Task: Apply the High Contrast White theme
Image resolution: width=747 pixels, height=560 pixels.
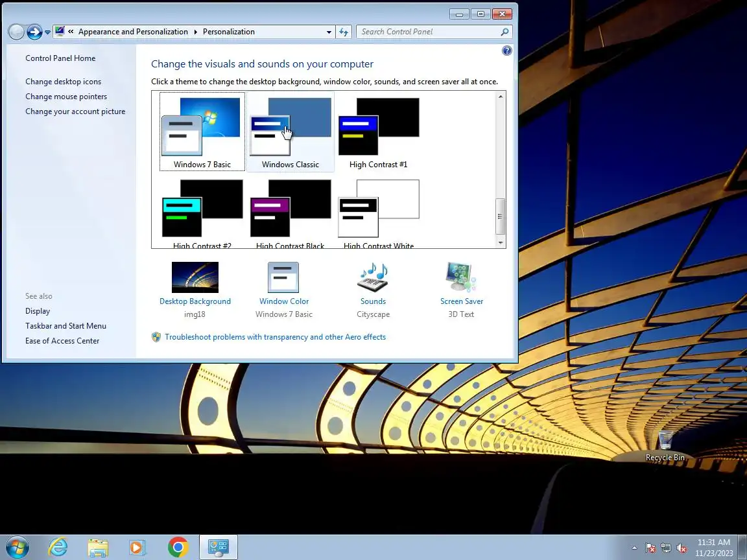Action: (x=378, y=213)
